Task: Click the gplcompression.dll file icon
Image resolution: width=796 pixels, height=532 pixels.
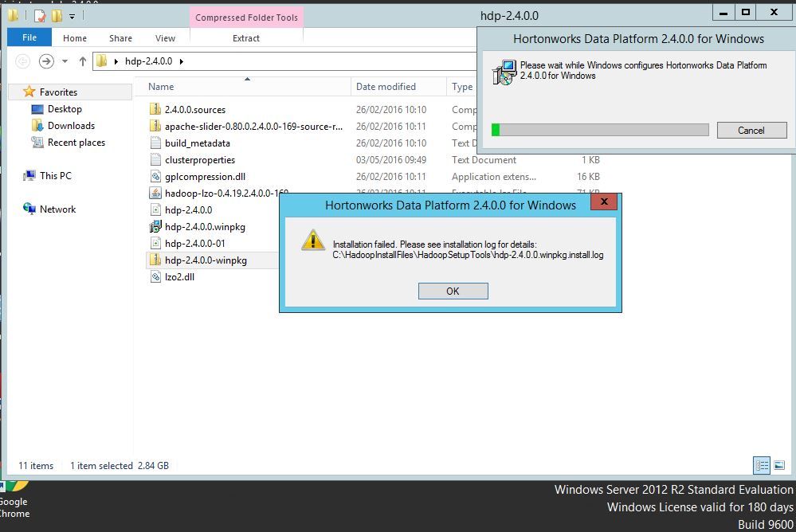Action: 155,176
